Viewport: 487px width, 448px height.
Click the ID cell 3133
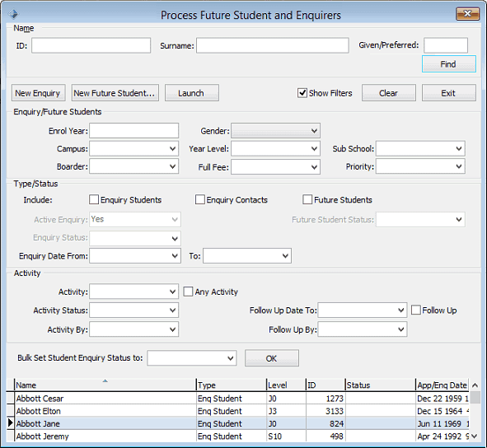click(325, 411)
